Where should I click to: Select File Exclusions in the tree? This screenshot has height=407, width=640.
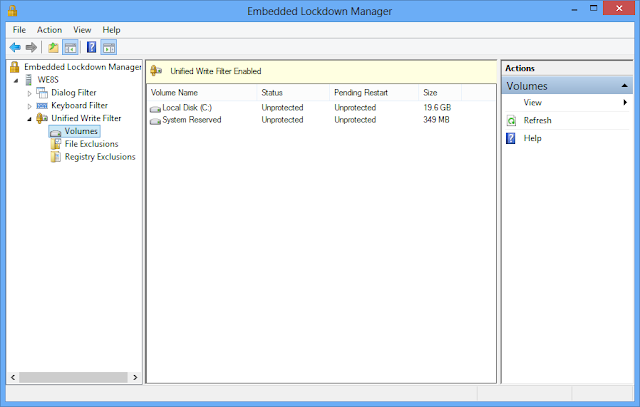pyautogui.click(x=91, y=144)
